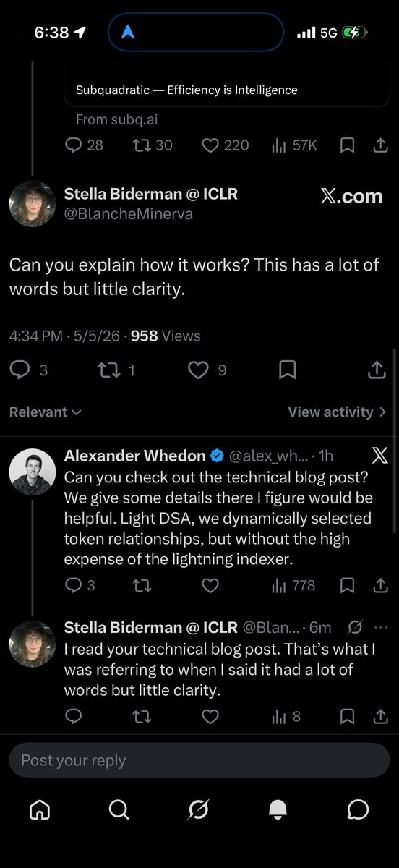This screenshot has width=399, height=868.
Task: Tap the Post your reply field
Action: click(x=199, y=760)
